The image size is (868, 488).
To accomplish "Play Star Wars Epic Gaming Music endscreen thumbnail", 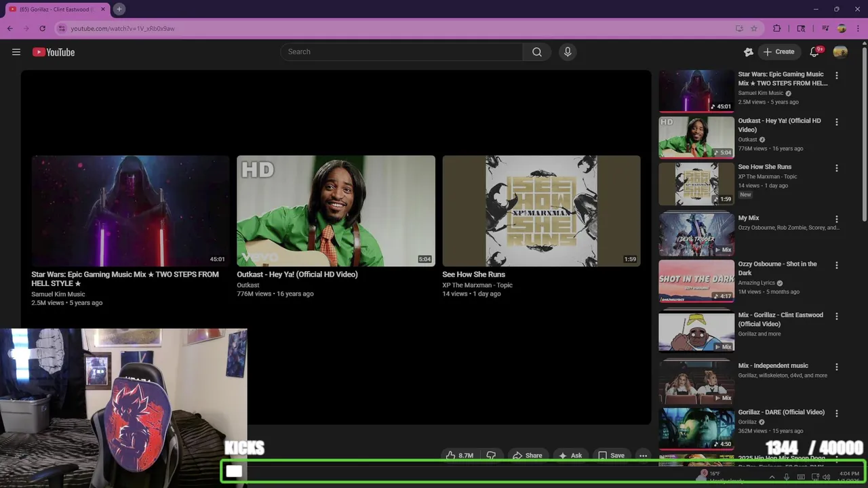I will point(130,211).
